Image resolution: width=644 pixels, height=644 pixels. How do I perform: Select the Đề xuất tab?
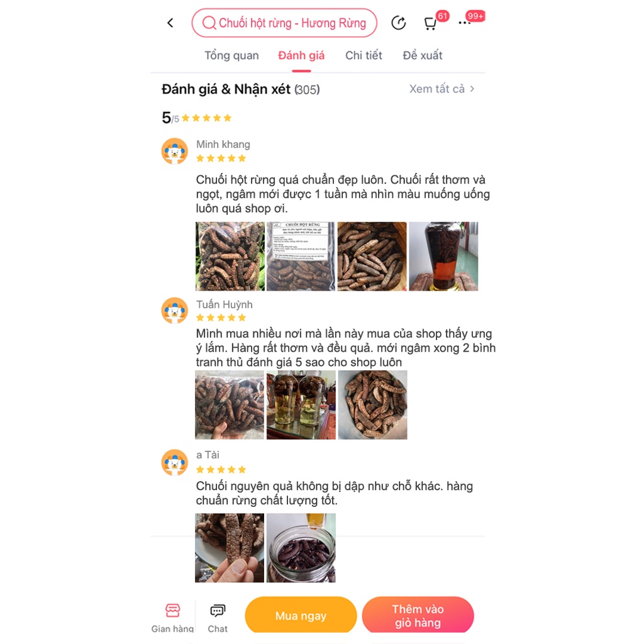(422, 55)
